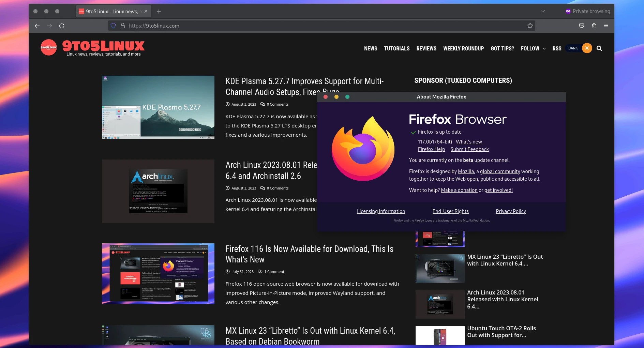Reload the page
644x348 pixels.
click(62, 26)
